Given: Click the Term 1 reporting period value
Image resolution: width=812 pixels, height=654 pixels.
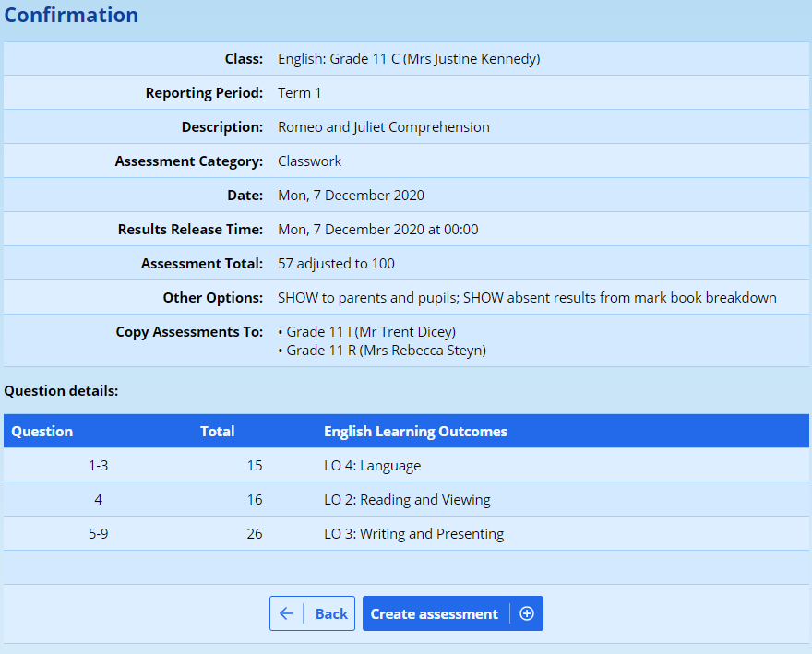Looking at the screenshot, I should click(299, 93).
